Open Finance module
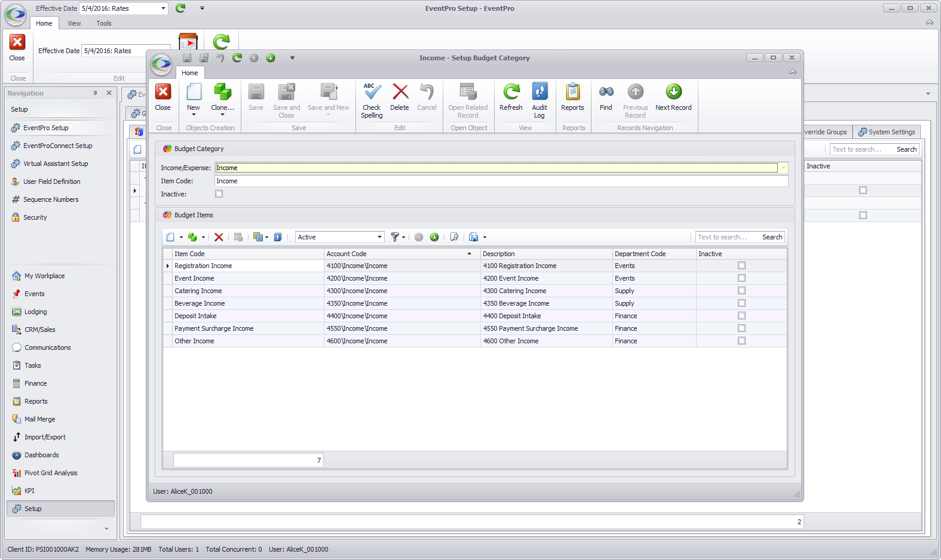This screenshot has width=941, height=560. [35, 383]
